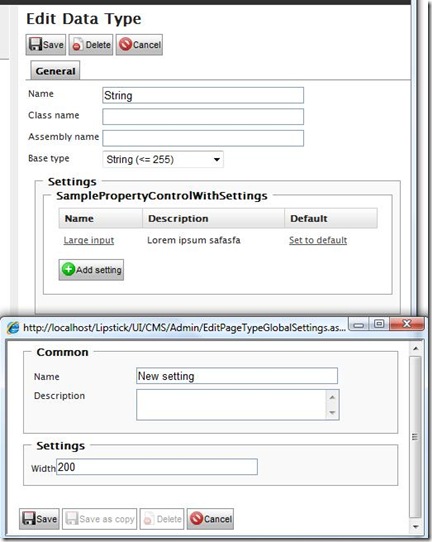The height and width of the screenshot is (542, 432).
Task: Click Save in the popup dialog footer
Action: (39, 519)
